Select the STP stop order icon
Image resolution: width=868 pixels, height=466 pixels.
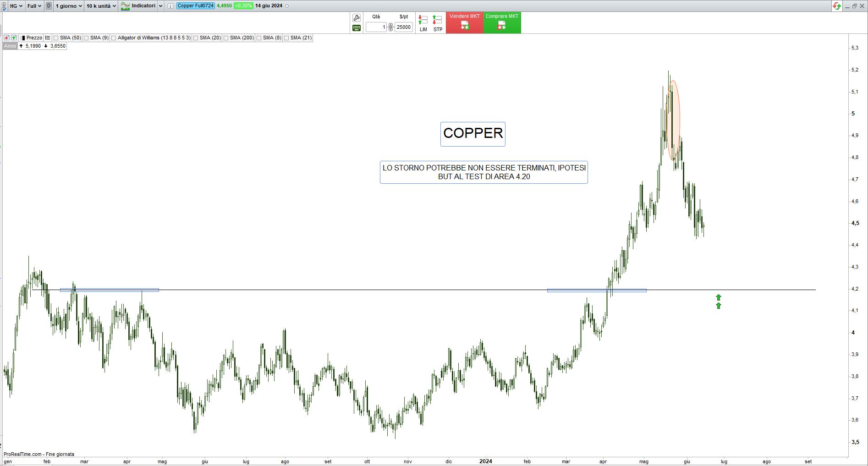pos(438,22)
